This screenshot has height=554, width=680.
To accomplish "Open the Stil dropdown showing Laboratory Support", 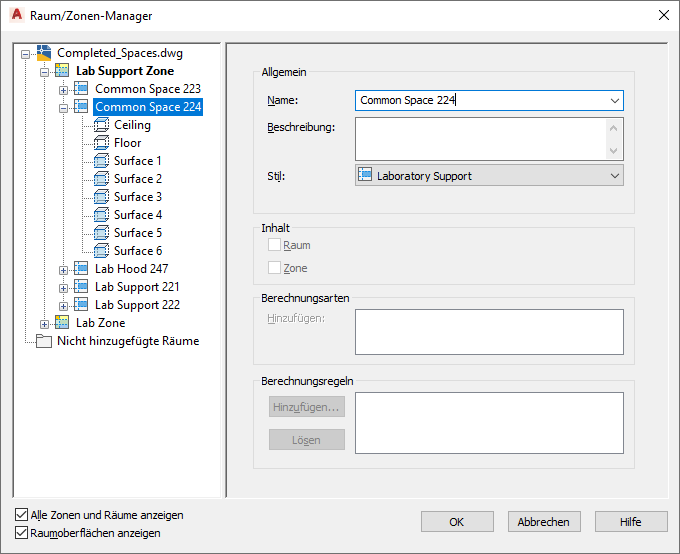I will (489, 176).
